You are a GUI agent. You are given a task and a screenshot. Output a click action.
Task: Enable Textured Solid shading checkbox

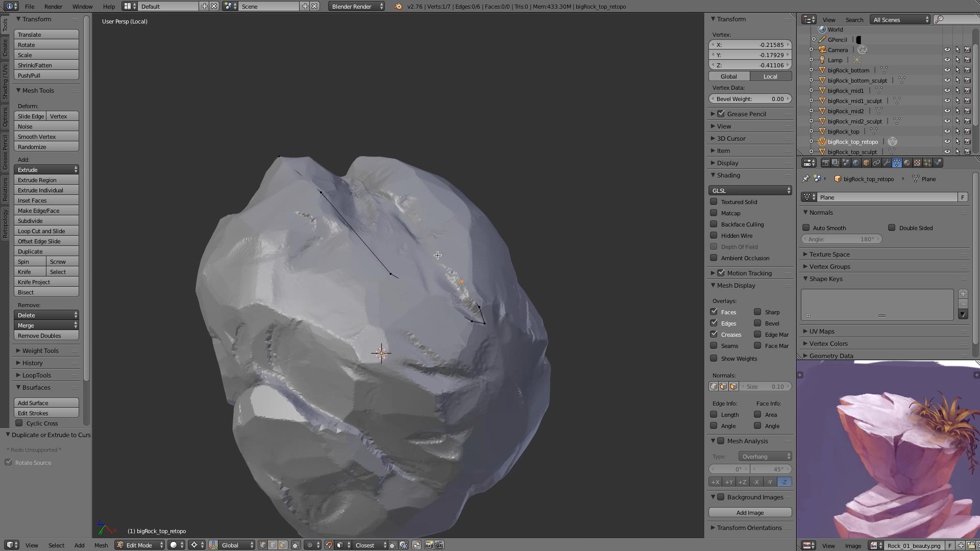pyautogui.click(x=714, y=202)
